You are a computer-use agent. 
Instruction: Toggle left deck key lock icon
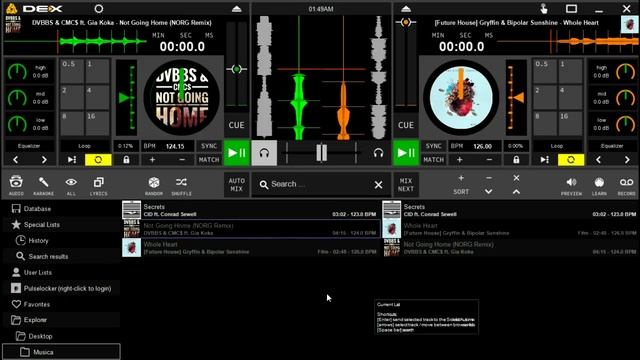[x=126, y=160]
